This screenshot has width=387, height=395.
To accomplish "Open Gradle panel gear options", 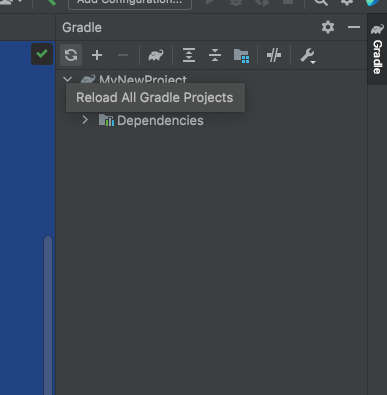I will point(328,27).
